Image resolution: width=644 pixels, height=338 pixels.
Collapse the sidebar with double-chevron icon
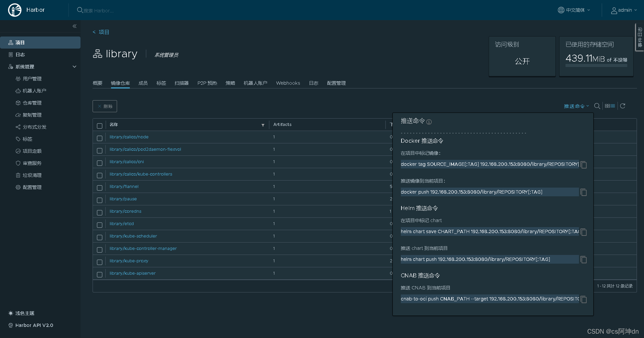(x=74, y=26)
